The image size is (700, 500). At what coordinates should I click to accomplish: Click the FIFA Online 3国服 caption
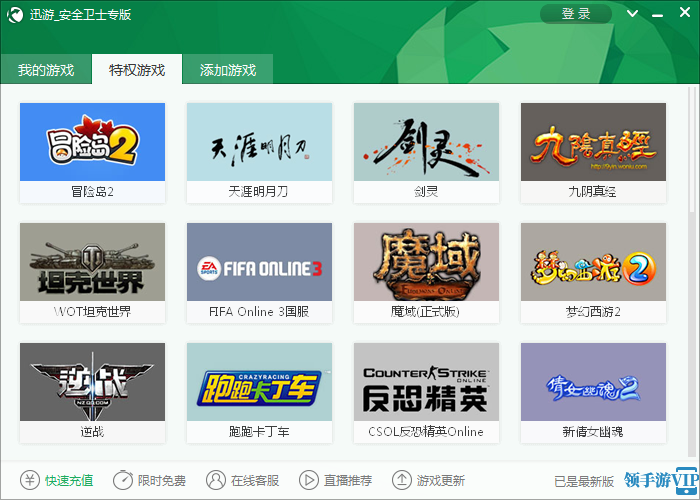tap(259, 312)
